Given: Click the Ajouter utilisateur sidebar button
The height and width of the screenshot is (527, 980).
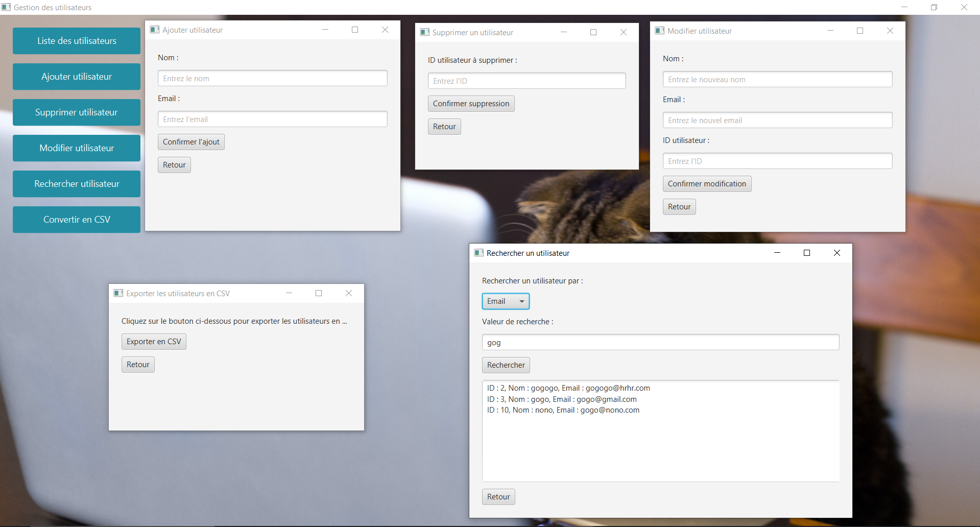Looking at the screenshot, I should tap(77, 77).
